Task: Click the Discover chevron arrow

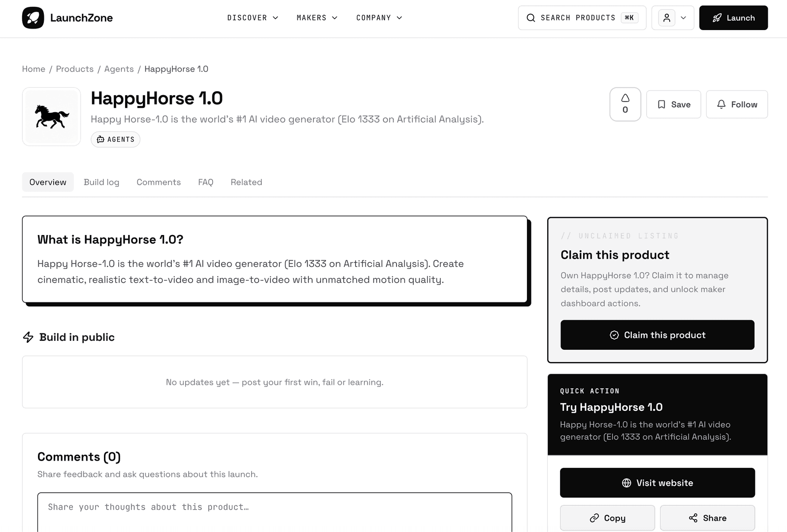Action: coord(275,18)
